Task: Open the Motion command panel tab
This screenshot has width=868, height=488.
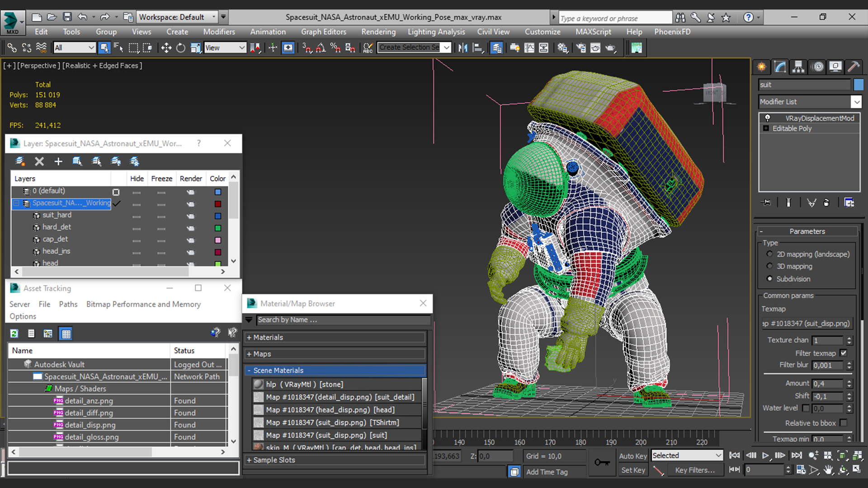Action: click(817, 67)
